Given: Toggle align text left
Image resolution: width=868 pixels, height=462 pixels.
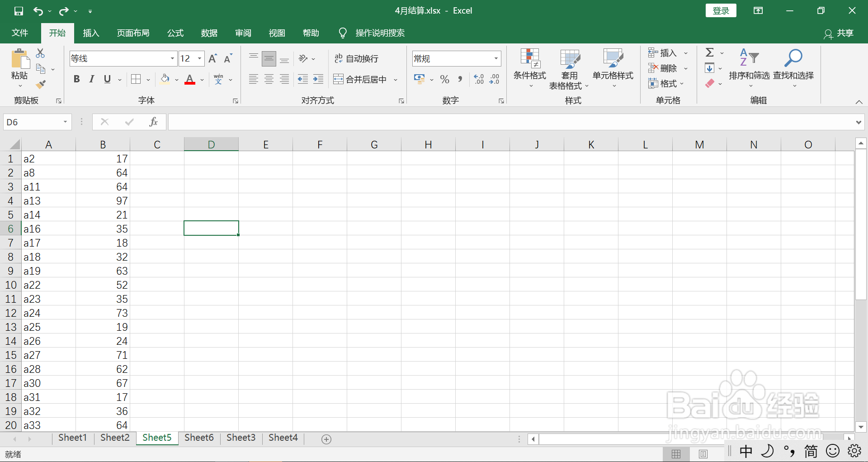Looking at the screenshot, I should click(254, 79).
